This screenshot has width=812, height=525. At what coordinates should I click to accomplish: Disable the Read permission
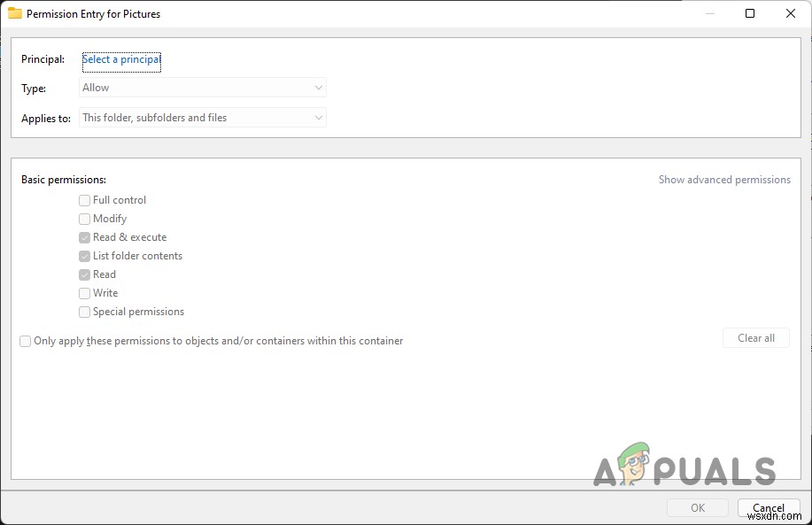[84, 274]
